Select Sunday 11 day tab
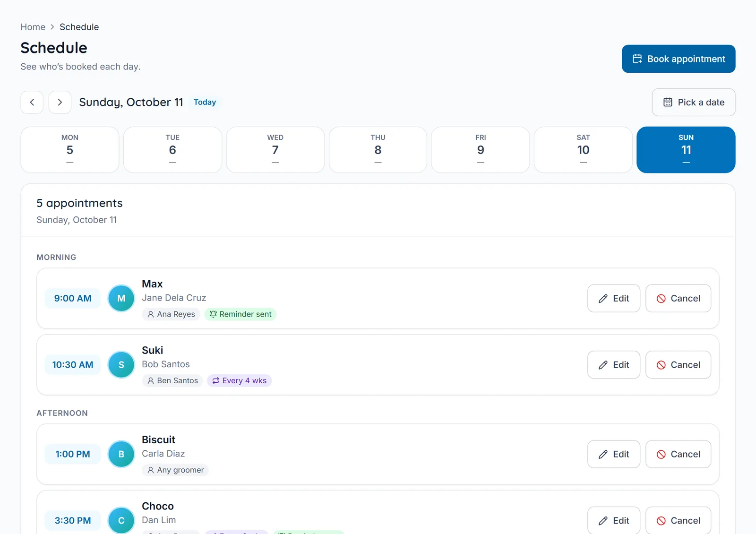Viewport: 756px width, 534px height. click(686, 150)
